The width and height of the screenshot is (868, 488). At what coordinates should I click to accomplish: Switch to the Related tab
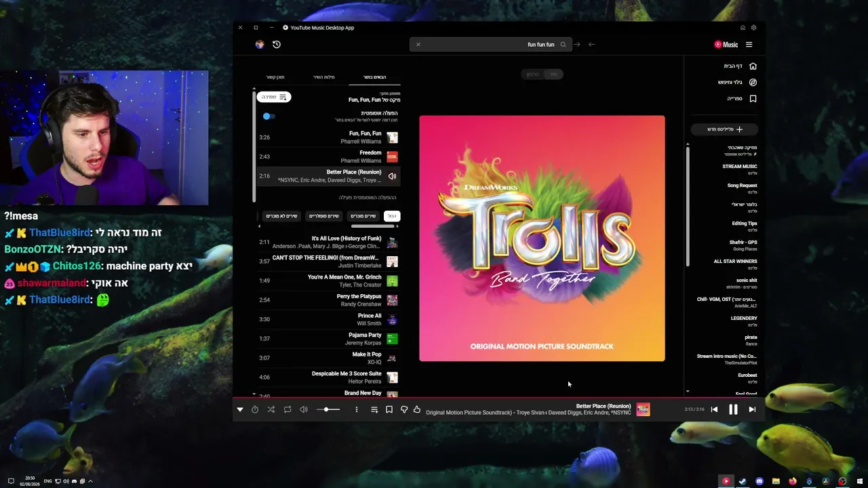(x=275, y=77)
